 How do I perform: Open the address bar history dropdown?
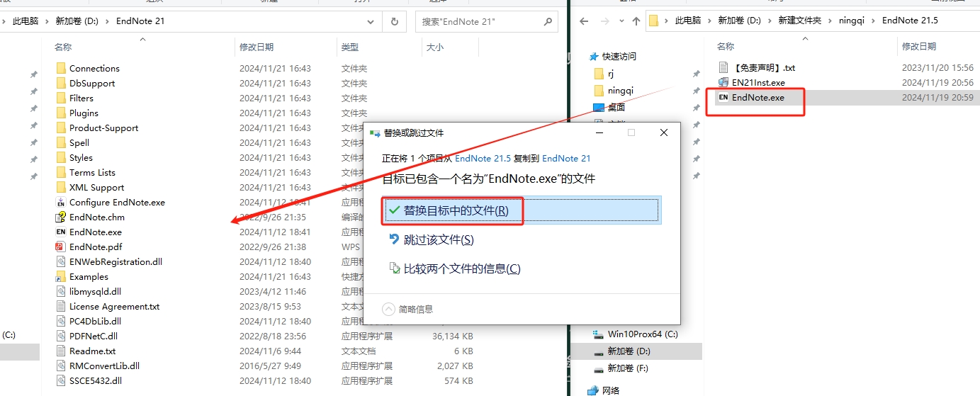372,21
